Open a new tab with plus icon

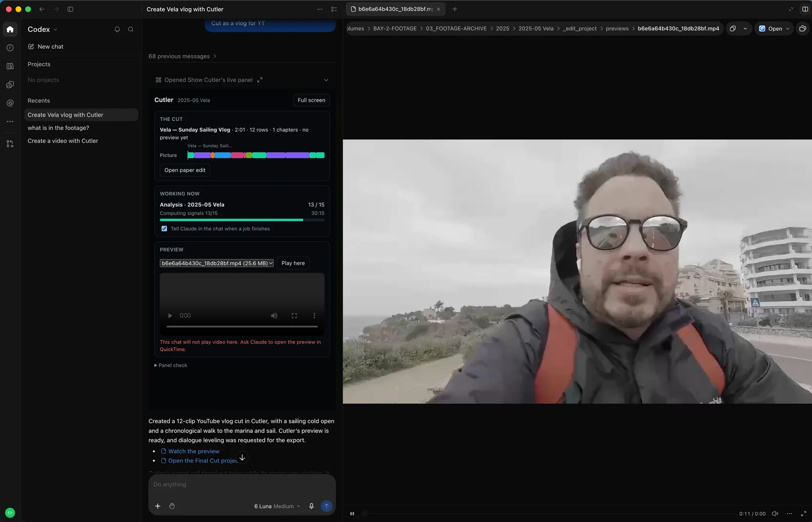point(455,9)
